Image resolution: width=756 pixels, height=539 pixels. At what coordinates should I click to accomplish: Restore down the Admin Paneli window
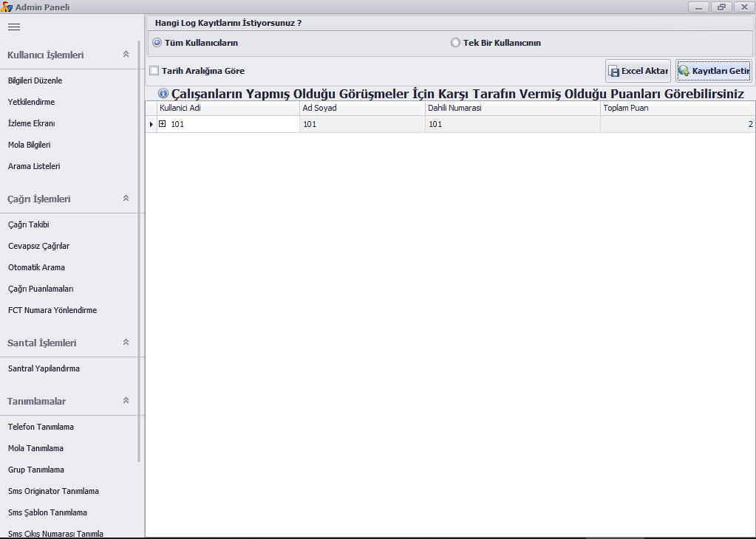[721, 7]
